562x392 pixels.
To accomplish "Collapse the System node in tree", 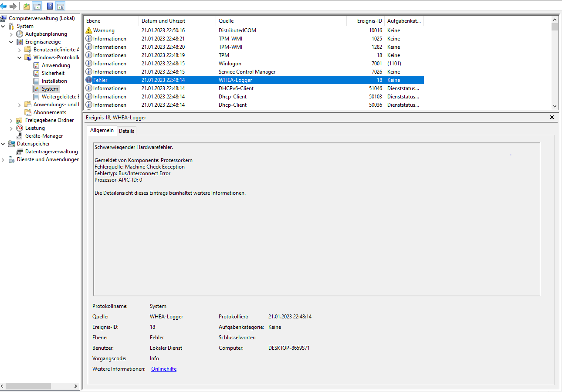I will (3, 26).
